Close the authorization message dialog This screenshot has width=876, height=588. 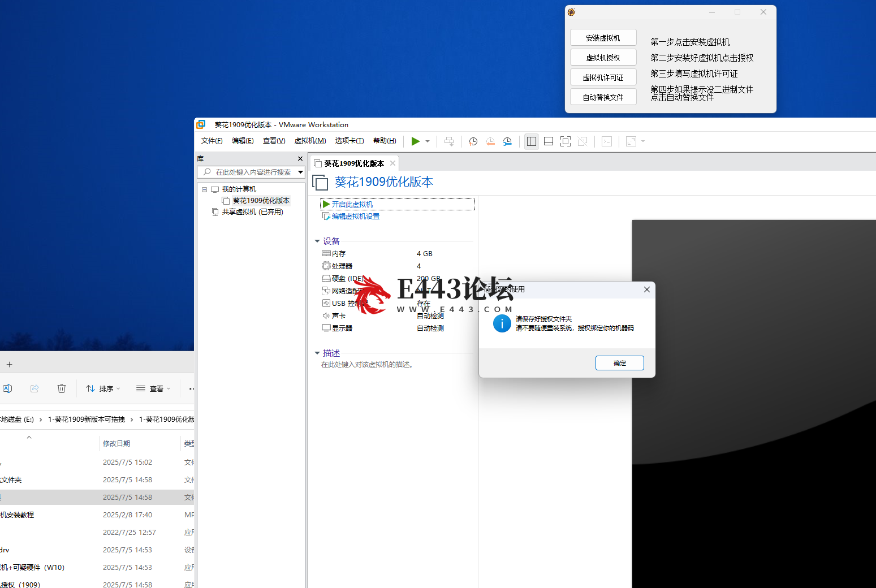647,289
